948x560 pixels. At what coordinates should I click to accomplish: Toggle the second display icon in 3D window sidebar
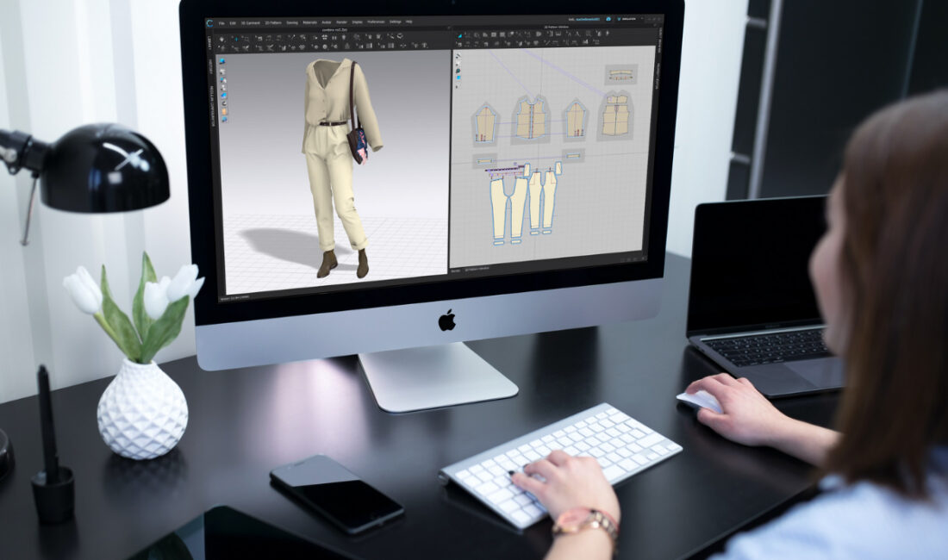(222, 72)
